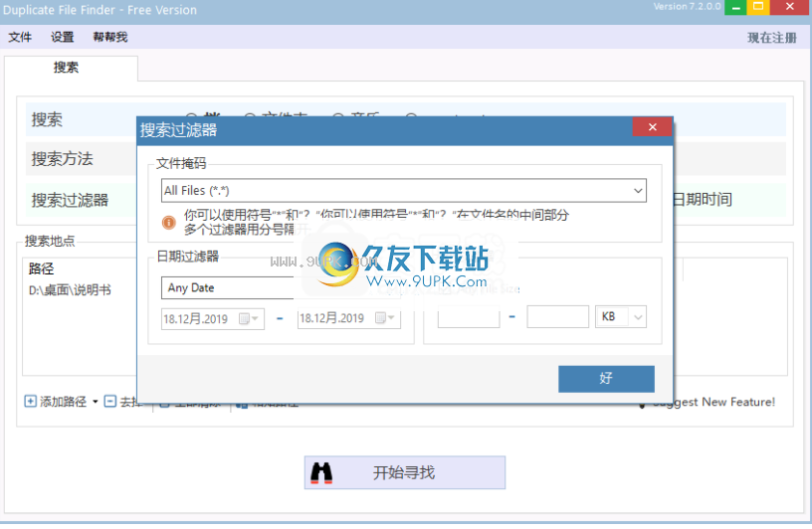Select the D:\桌面\说明书 path entry

tap(70, 290)
